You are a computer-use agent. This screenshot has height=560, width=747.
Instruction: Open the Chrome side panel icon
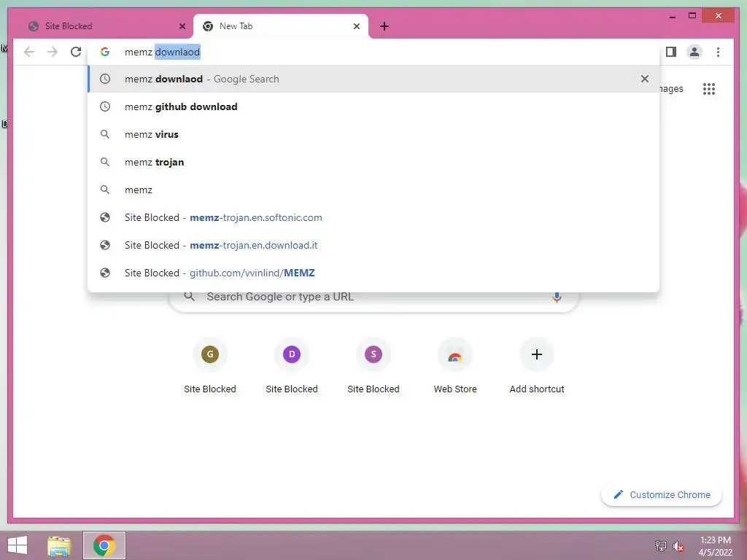pos(671,52)
